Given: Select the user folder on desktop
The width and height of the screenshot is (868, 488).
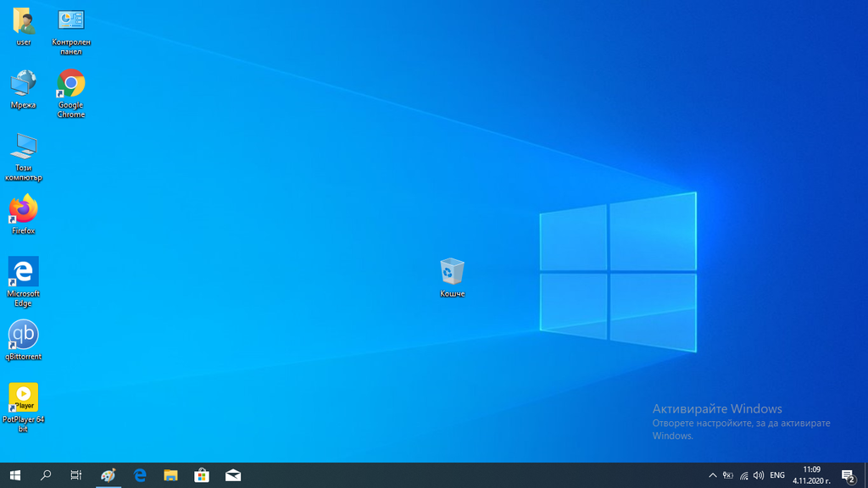Looking at the screenshot, I should tap(24, 21).
